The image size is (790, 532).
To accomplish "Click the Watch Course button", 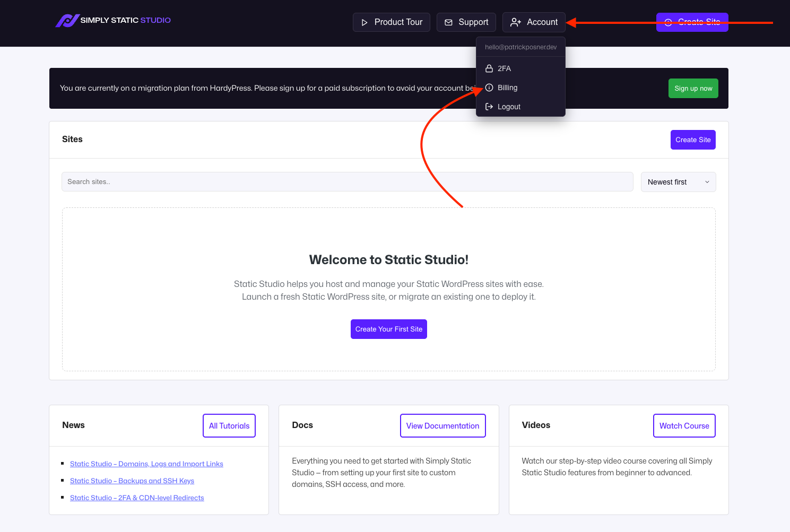I will tap(684, 426).
